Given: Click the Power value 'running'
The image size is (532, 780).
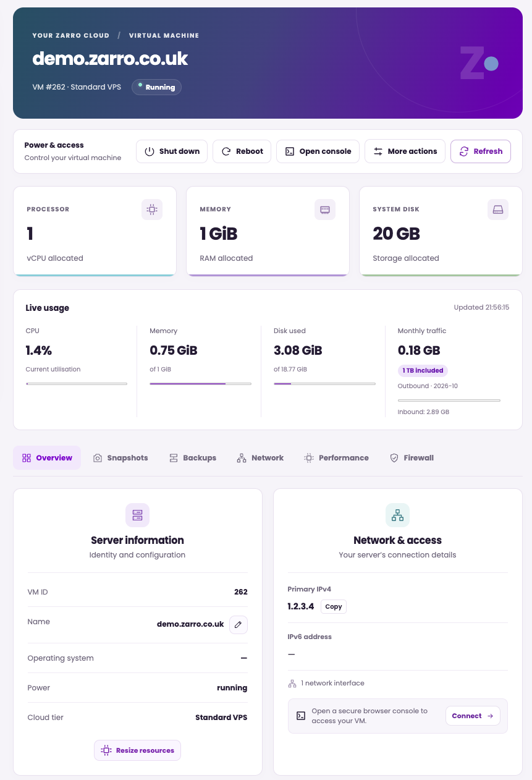Looking at the screenshot, I should tap(232, 688).
